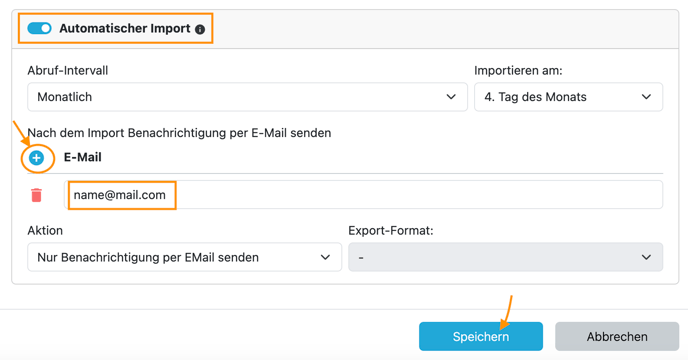Click the chevron of the Export-Format field
The height and width of the screenshot is (360, 688).
(646, 257)
